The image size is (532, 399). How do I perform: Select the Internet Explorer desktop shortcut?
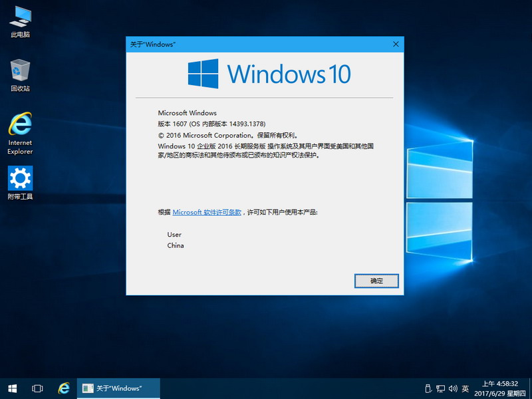tap(21, 134)
